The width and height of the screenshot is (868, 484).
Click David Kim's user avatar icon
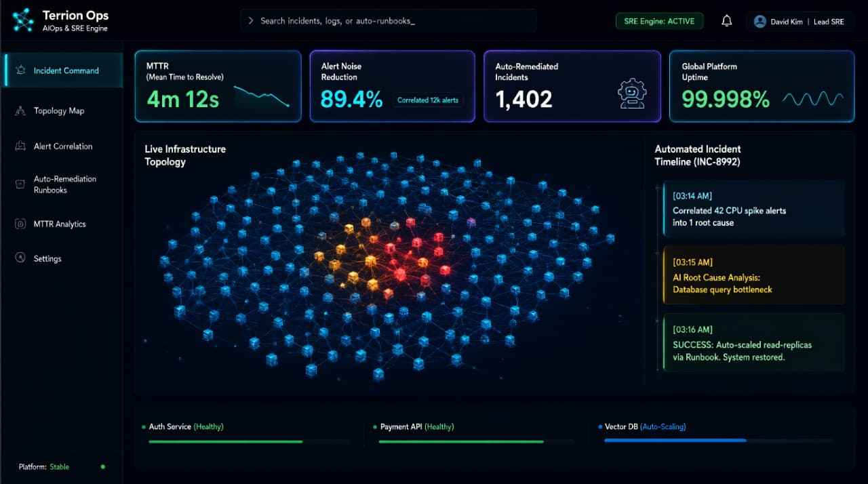759,22
